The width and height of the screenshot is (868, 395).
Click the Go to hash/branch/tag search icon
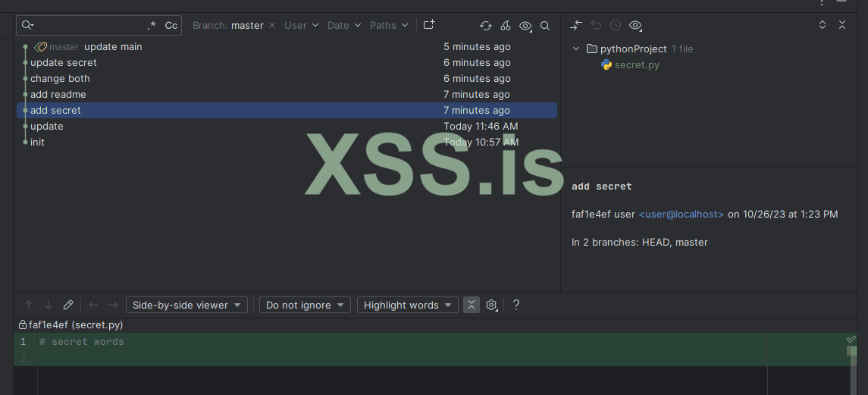pyautogui.click(x=545, y=26)
